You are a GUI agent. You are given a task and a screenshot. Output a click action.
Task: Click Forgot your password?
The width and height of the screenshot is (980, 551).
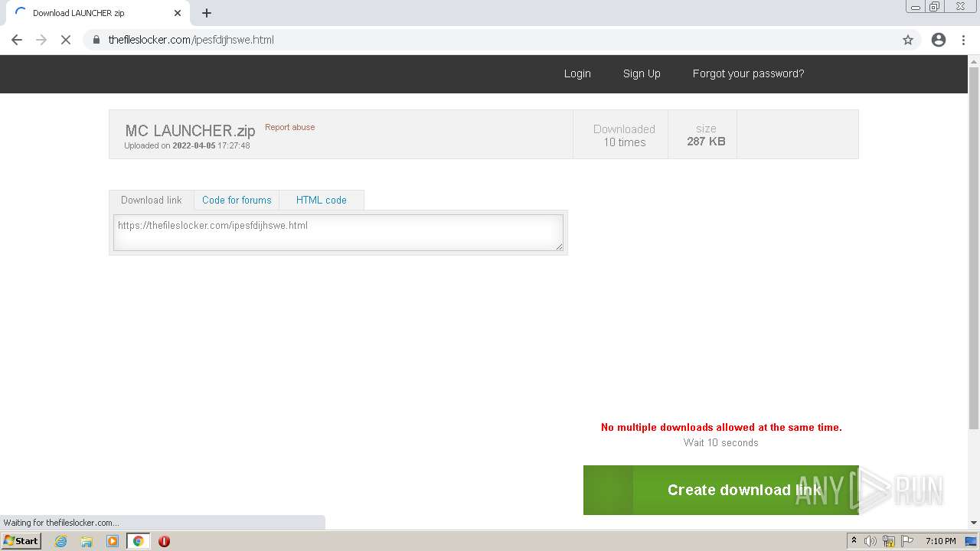coord(748,73)
